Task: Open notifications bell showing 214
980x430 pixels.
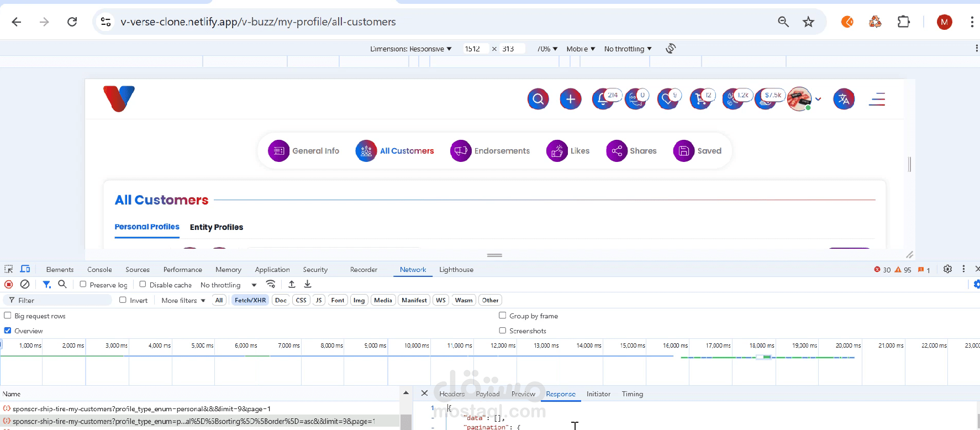Action: point(603,99)
